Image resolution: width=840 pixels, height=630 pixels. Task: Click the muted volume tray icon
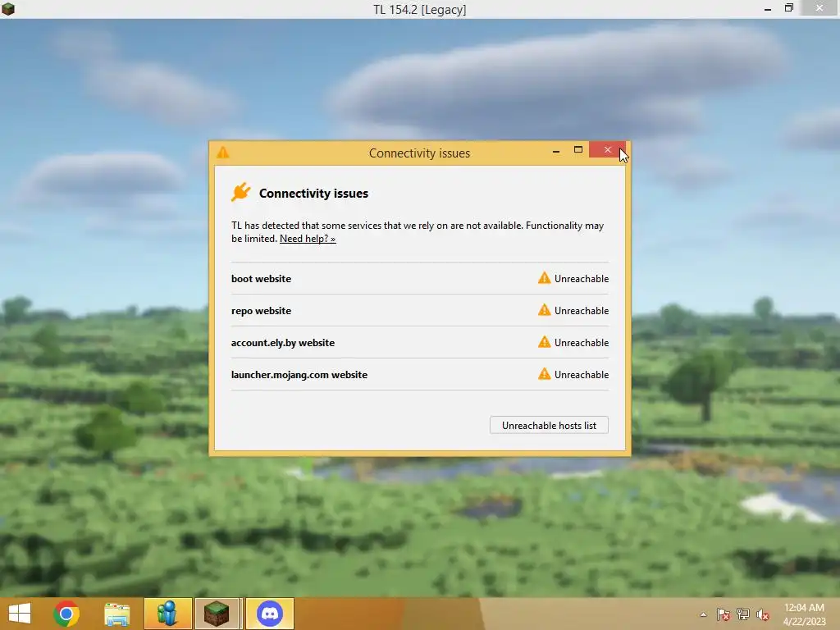tap(763, 614)
